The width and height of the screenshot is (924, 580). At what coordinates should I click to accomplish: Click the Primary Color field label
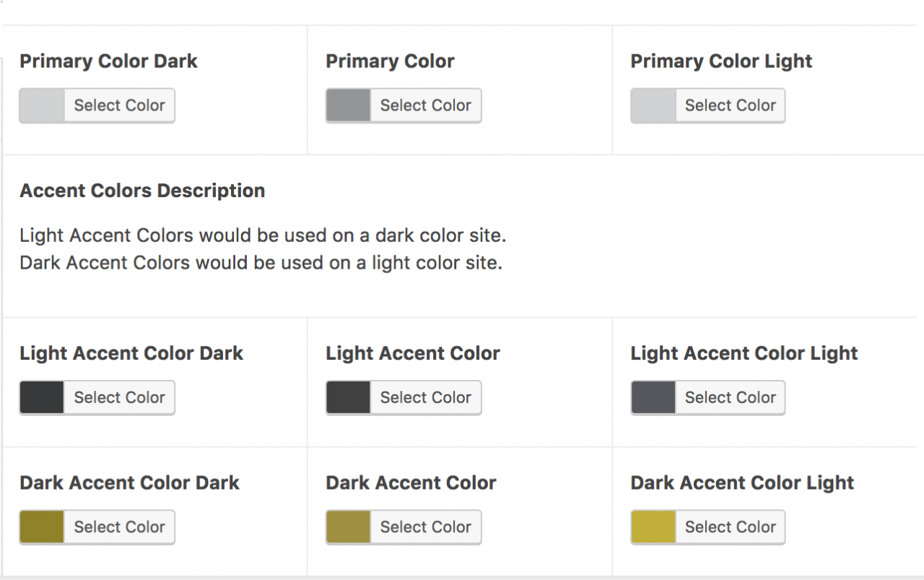point(390,61)
